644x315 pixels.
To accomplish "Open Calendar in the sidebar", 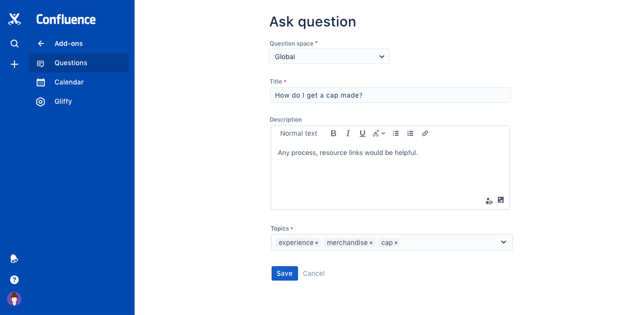I will click(69, 82).
